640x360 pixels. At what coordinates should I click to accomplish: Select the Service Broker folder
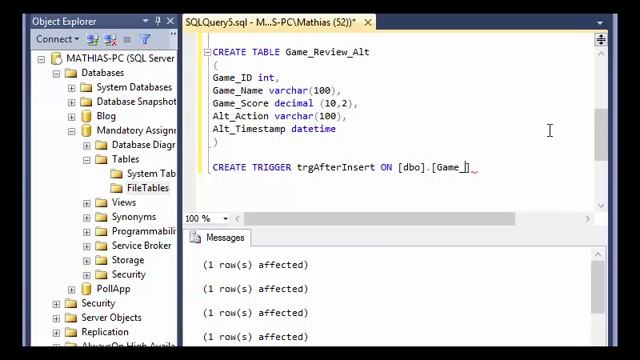[141, 246]
